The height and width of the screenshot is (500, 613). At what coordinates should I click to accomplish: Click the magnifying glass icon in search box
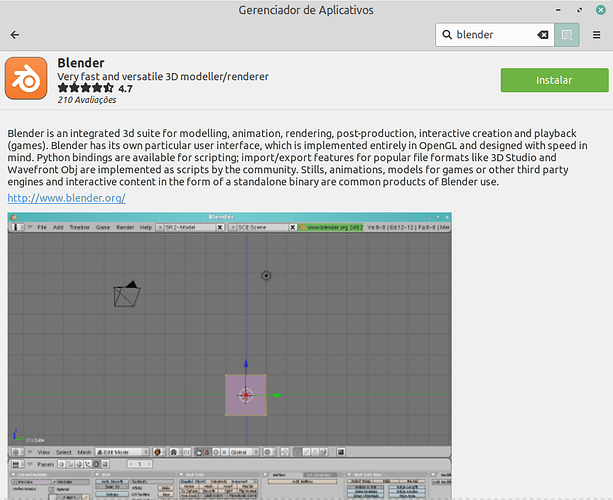coord(447,35)
